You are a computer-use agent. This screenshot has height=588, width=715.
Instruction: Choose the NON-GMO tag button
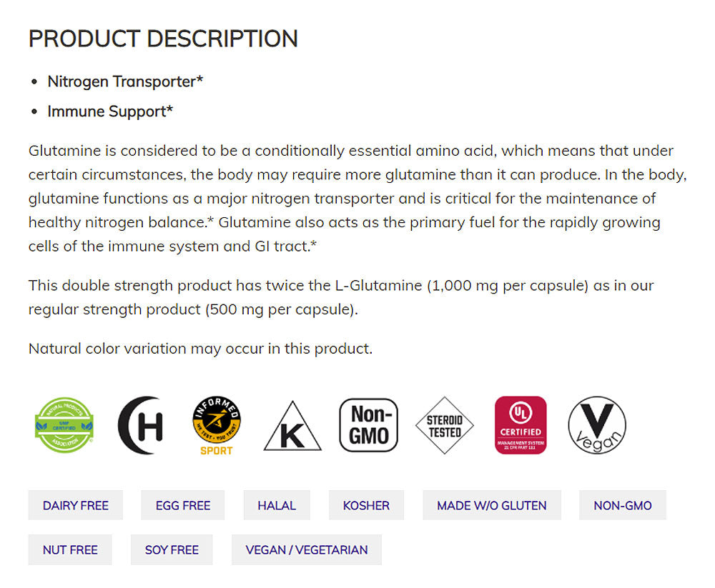[x=623, y=505]
